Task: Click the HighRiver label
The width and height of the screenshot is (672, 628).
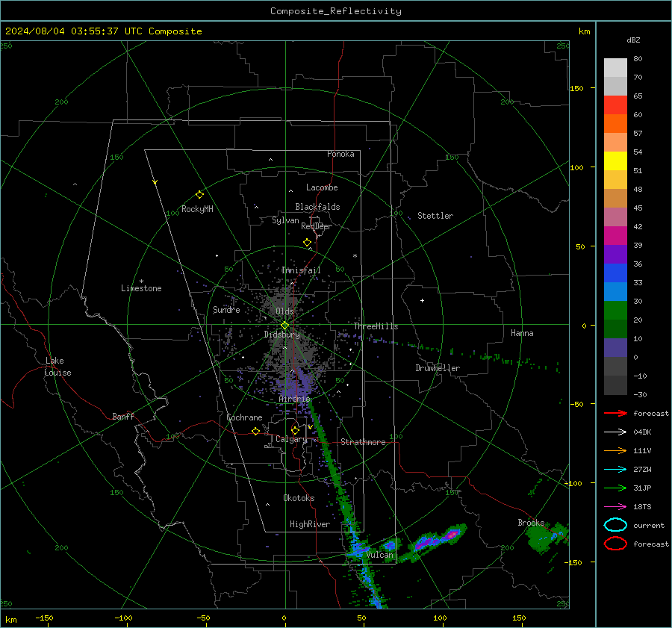Action: click(309, 524)
